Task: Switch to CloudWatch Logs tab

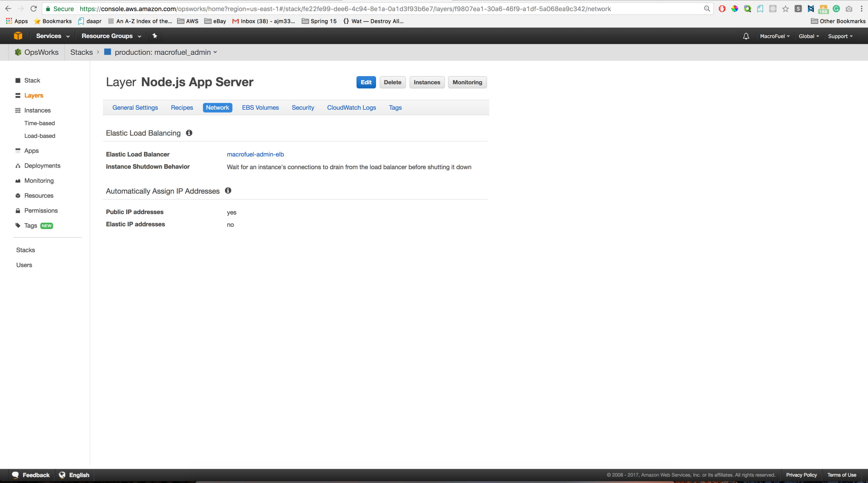Action: (351, 107)
